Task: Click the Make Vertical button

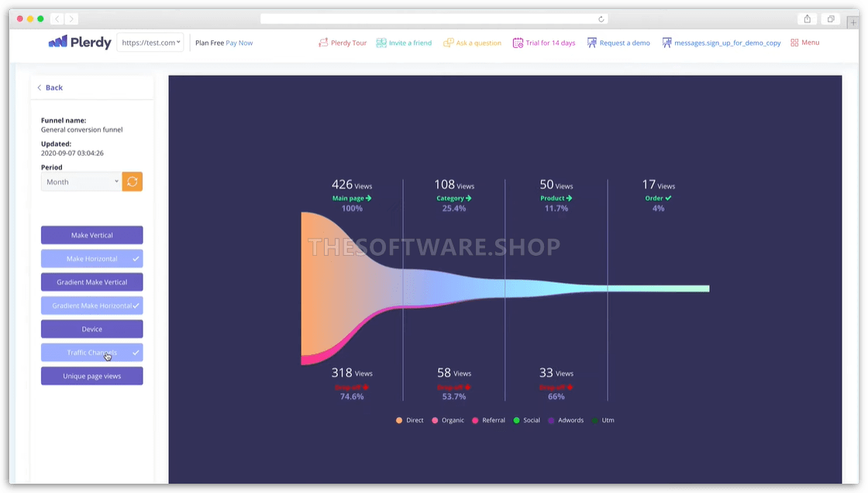Action: (x=92, y=235)
